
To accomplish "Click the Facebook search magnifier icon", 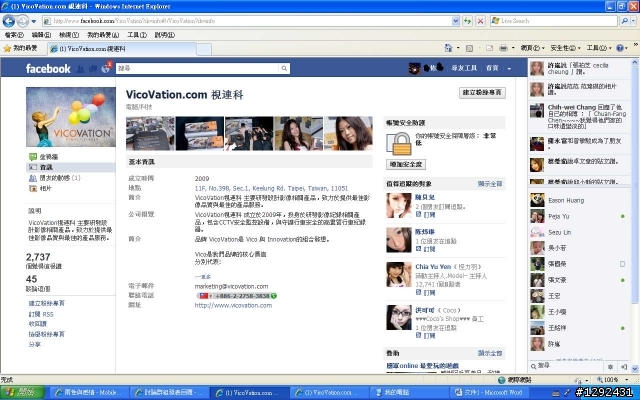I will pos(284,68).
